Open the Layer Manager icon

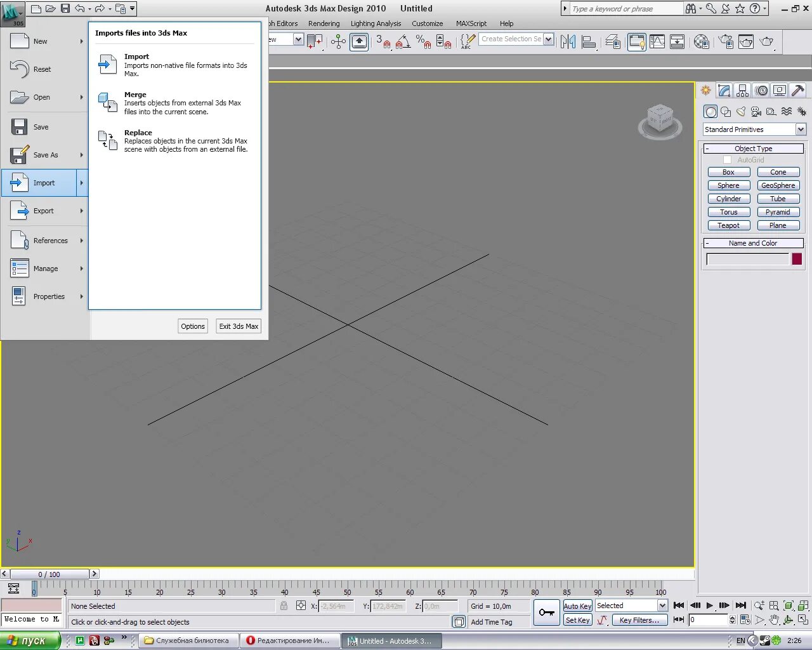[613, 42]
